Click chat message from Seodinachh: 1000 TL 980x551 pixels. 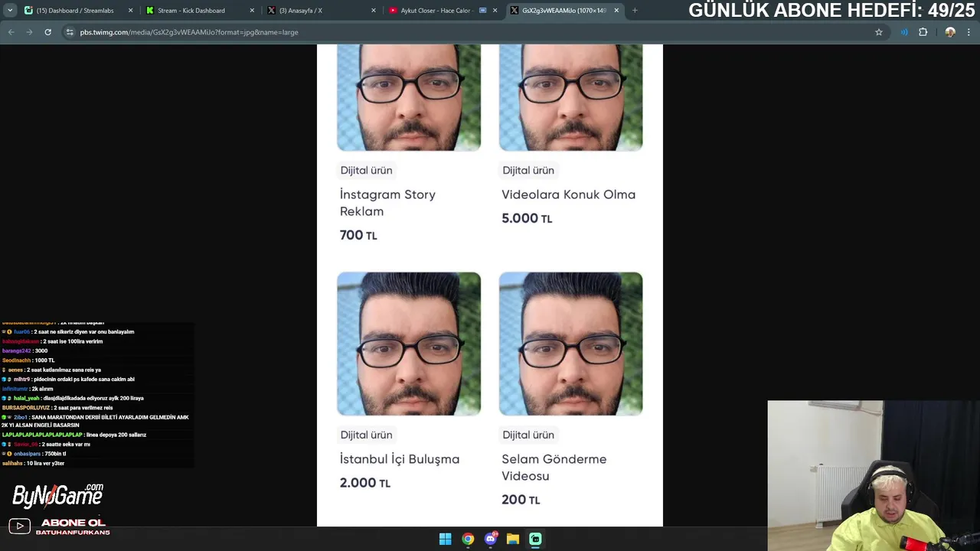[x=28, y=360]
